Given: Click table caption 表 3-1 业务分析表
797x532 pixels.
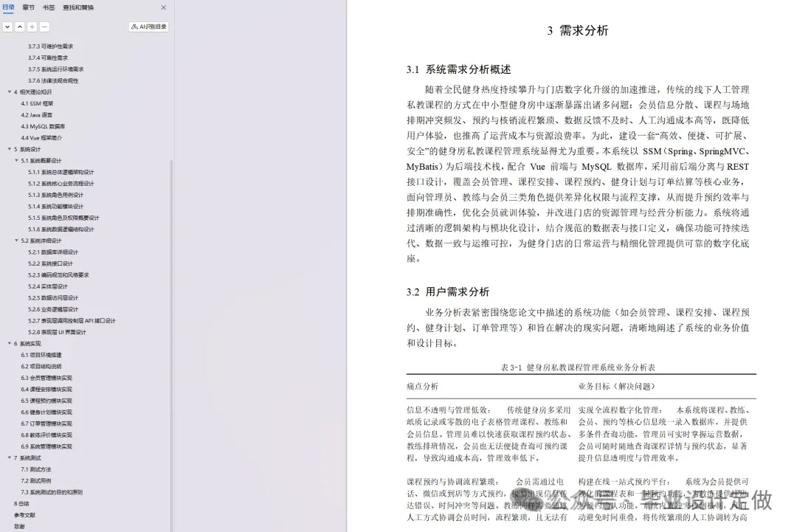Looking at the screenshot, I should (x=578, y=367).
